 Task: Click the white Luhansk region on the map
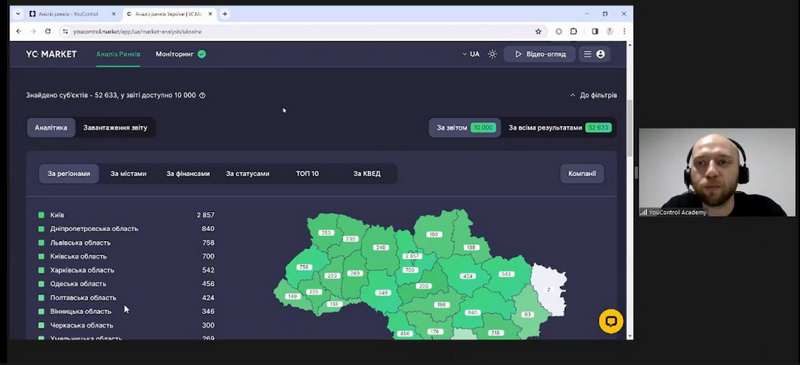tap(548, 289)
